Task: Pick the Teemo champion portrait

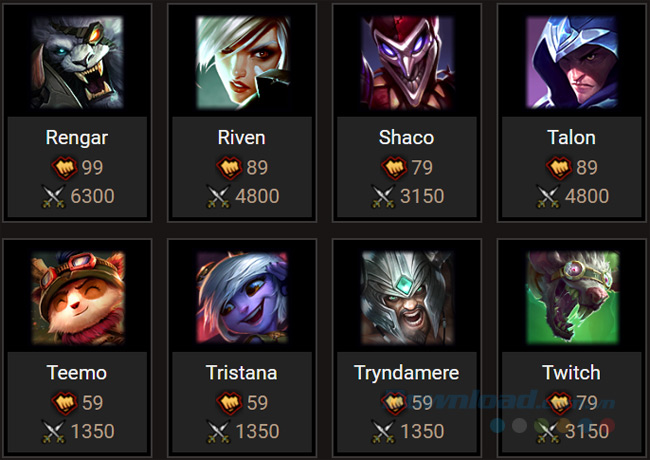Action: tap(77, 298)
